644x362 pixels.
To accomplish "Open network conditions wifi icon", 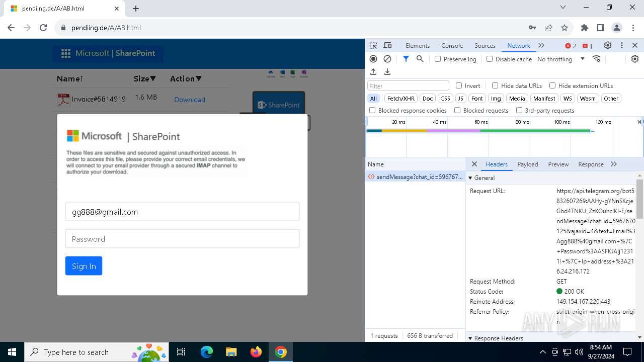I will (x=597, y=59).
